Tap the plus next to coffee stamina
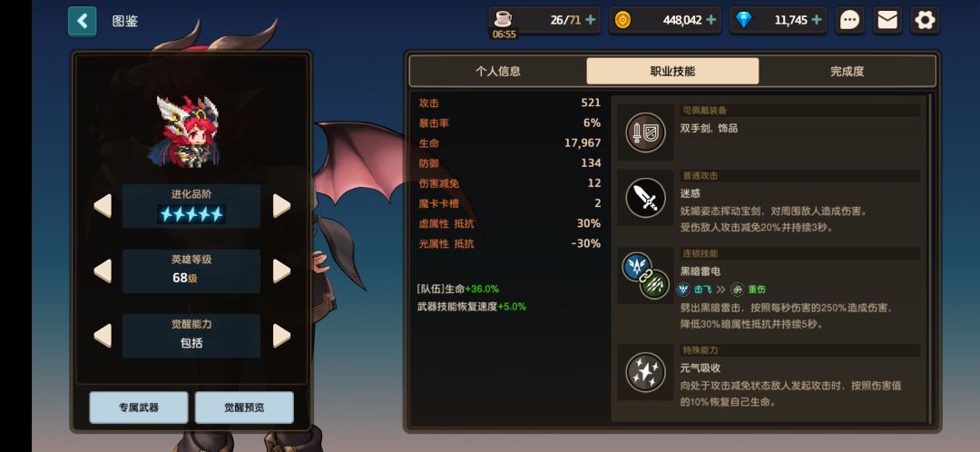This screenshot has height=452, width=980. pos(590,20)
